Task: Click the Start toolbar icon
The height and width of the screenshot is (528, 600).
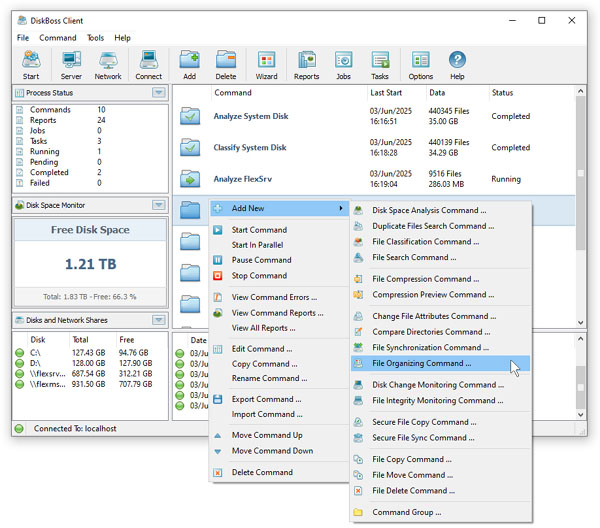Action: [31, 65]
